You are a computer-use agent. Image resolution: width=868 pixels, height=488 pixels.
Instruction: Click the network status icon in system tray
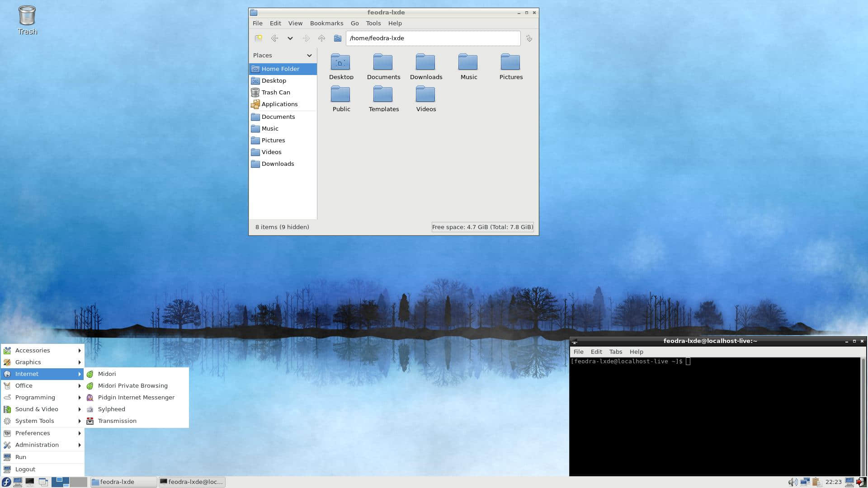click(805, 481)
